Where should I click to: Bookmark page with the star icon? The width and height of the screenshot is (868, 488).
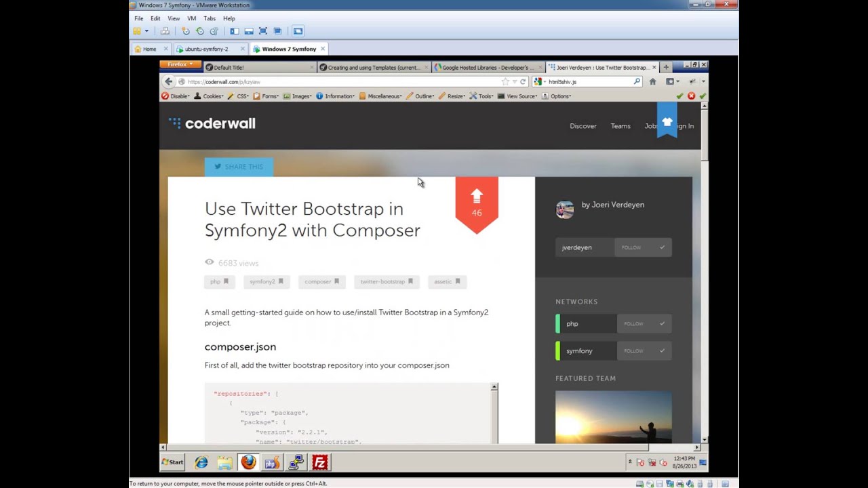pyautogui.click(x=505, y=82)
